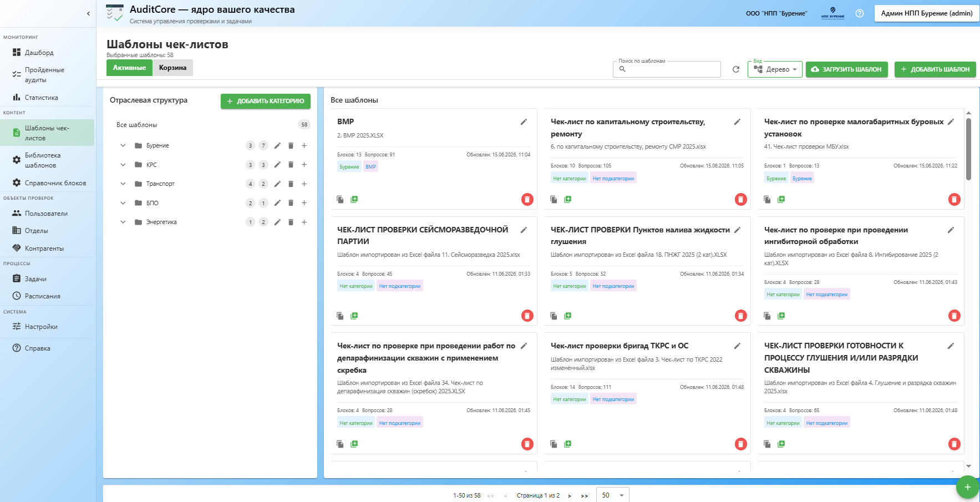Click ДОБАВИТЬ КАТЕГОРИЮ button
The image size is (980, 502).
(266, 101)
